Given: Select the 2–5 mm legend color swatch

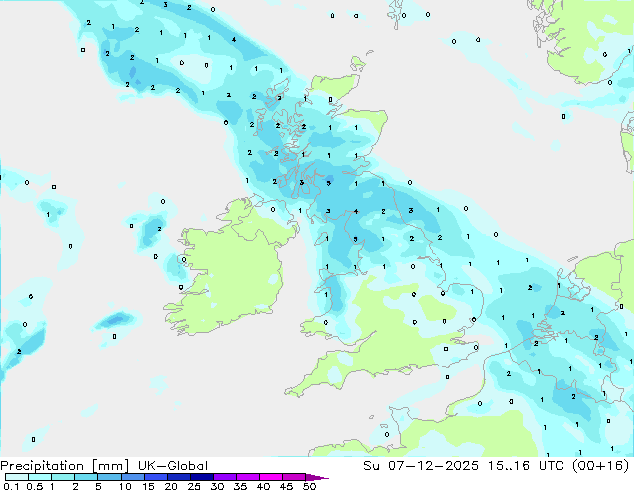Looking at the screenshot, I should pos(86,477).
